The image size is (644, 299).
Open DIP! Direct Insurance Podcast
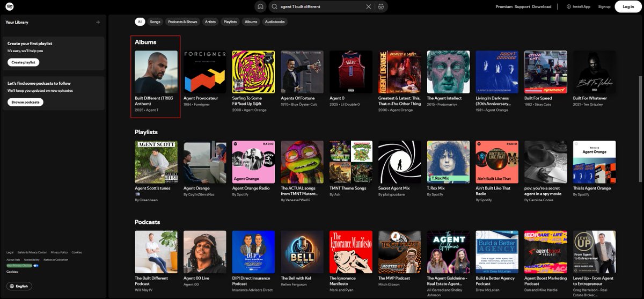pyautogui.click(x=253, y=252)
